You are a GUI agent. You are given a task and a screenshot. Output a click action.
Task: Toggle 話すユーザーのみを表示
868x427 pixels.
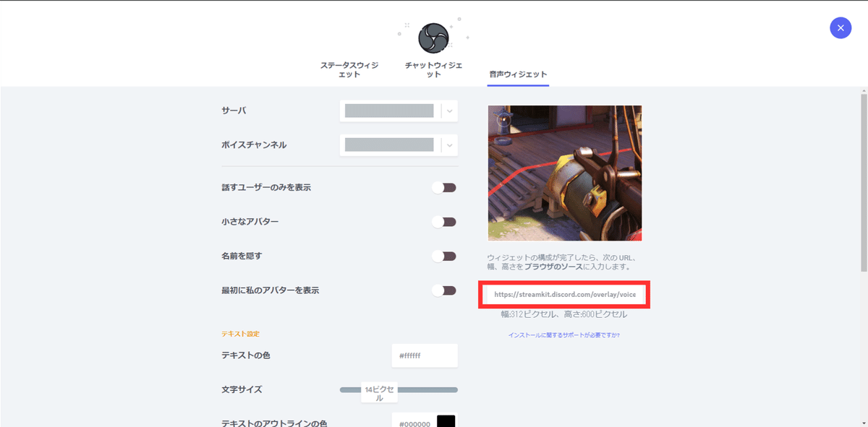(x=444, y=188)
